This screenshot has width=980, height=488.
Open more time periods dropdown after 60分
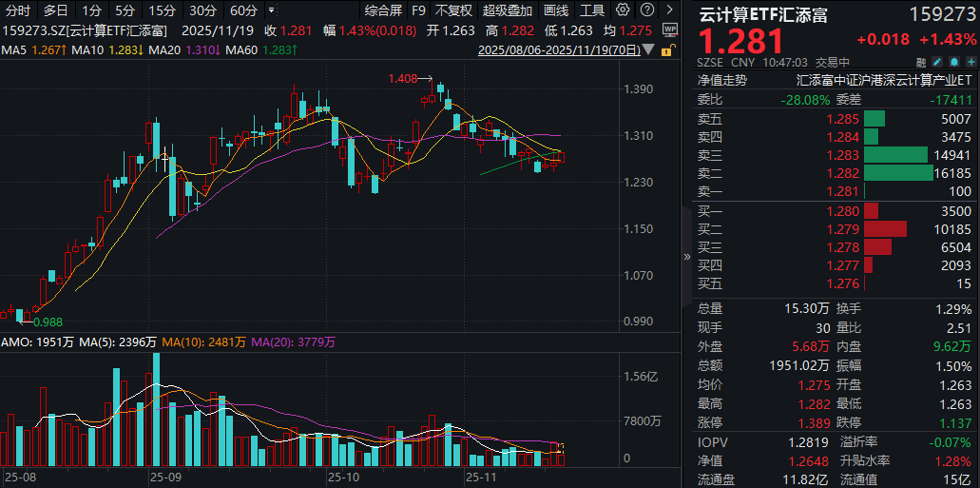(273, 10)
